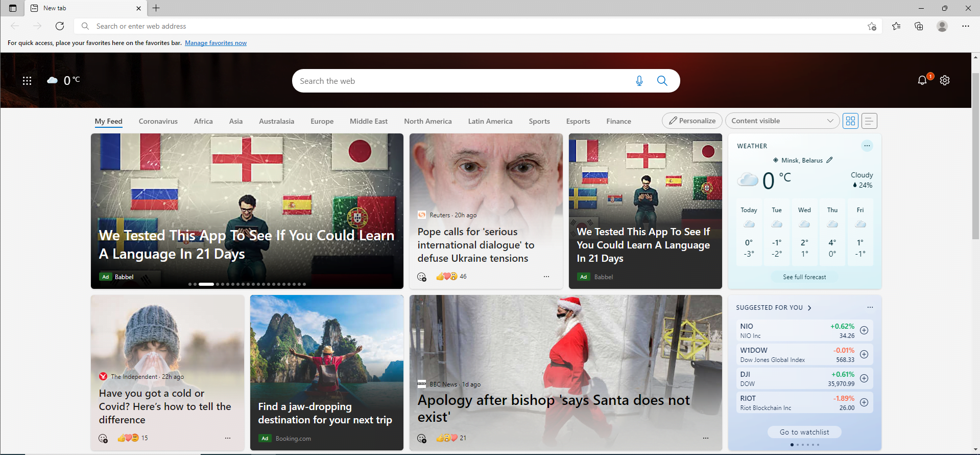Open the profile avatar icon
980x455 pixels.
tap(942, 26)
